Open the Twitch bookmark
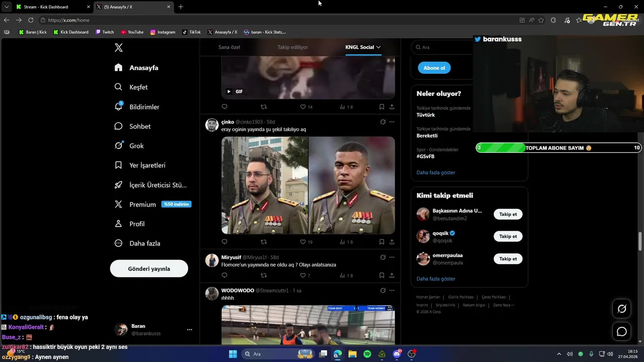The width and height of the screenshot is (644, 362). point(105,32)
